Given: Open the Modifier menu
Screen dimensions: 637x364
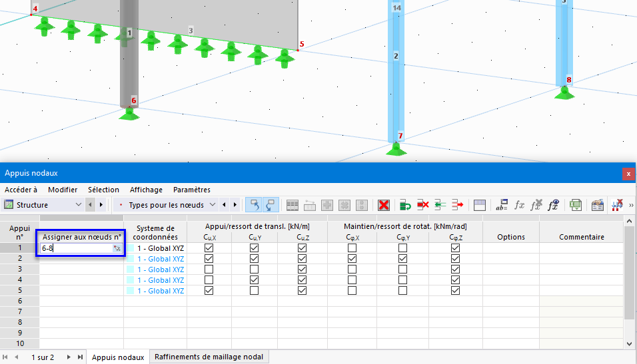Looking at the screenshot, I should pyautogui.click(x=63, y=190).
